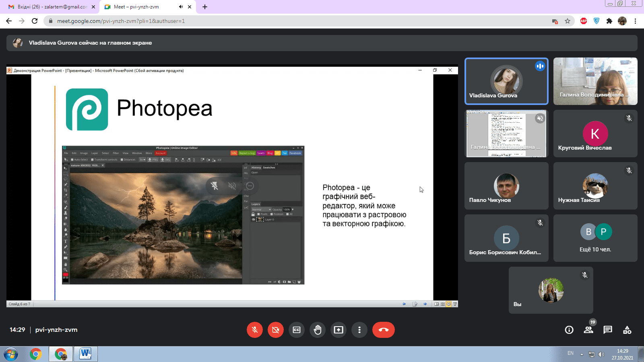The image size is (644, 362).
Task: Unpin presentation with crossed pin overlay icon
Action: 215,185
